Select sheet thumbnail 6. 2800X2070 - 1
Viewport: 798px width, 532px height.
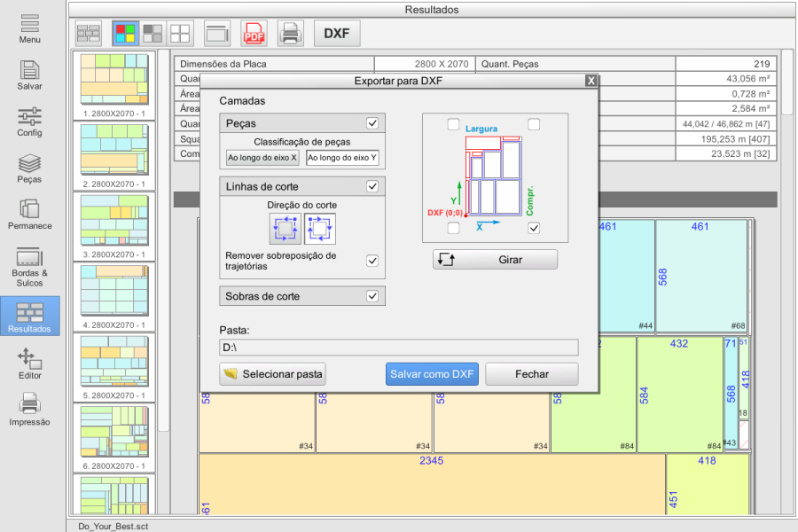[x=114, y=438]
